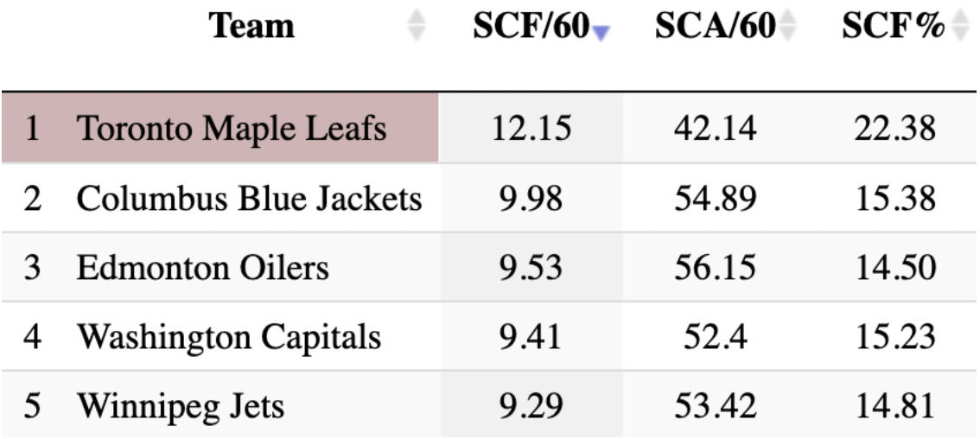The height and width of the screenshot is (439, 980).
Task: Click the Team column sort arrows
Action: pyautogui.click(x=417, y=26)
